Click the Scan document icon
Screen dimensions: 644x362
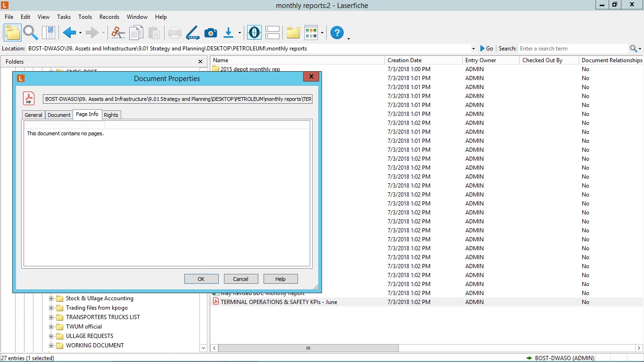[x=192, y=33]
